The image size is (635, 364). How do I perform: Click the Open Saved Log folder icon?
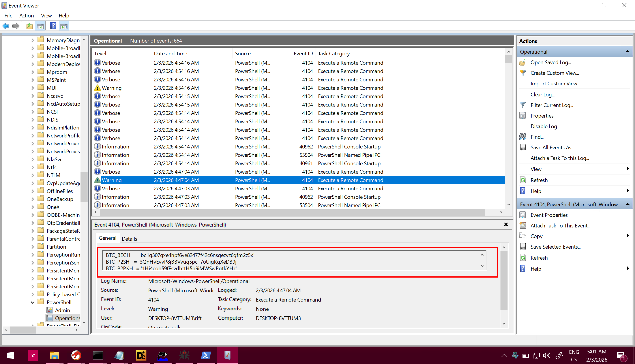(523, 62)
